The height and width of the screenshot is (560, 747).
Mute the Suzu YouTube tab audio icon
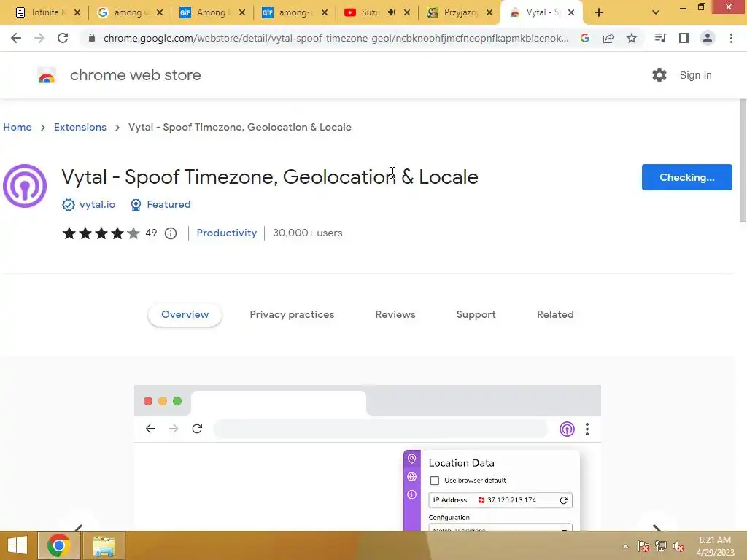coord(392,12)
